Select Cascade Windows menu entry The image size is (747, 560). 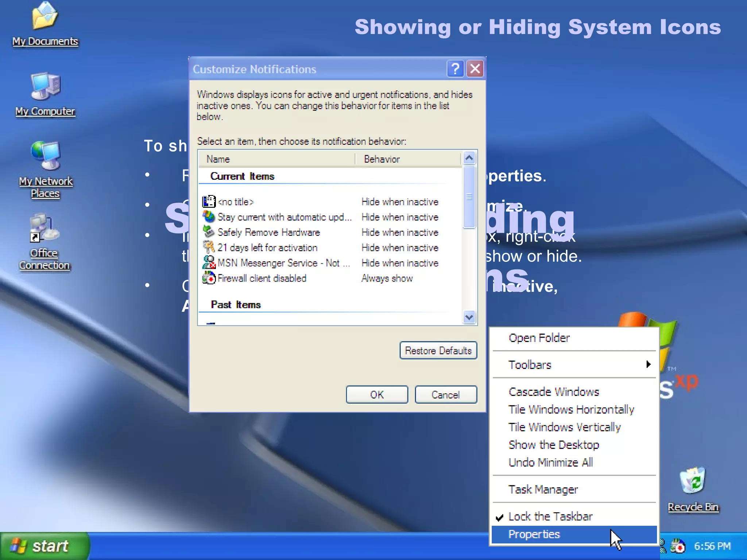[x=574, y=392]
